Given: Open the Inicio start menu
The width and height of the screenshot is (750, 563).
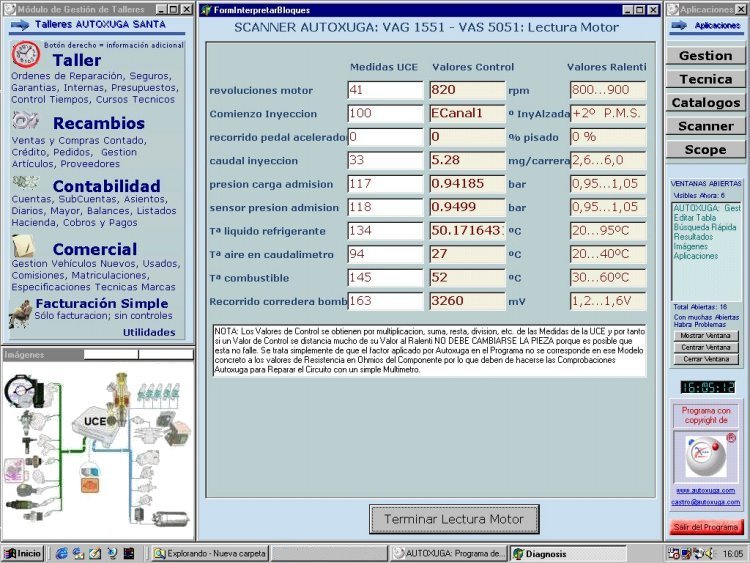Looking at the screenshot, I should tap(23, 553).
